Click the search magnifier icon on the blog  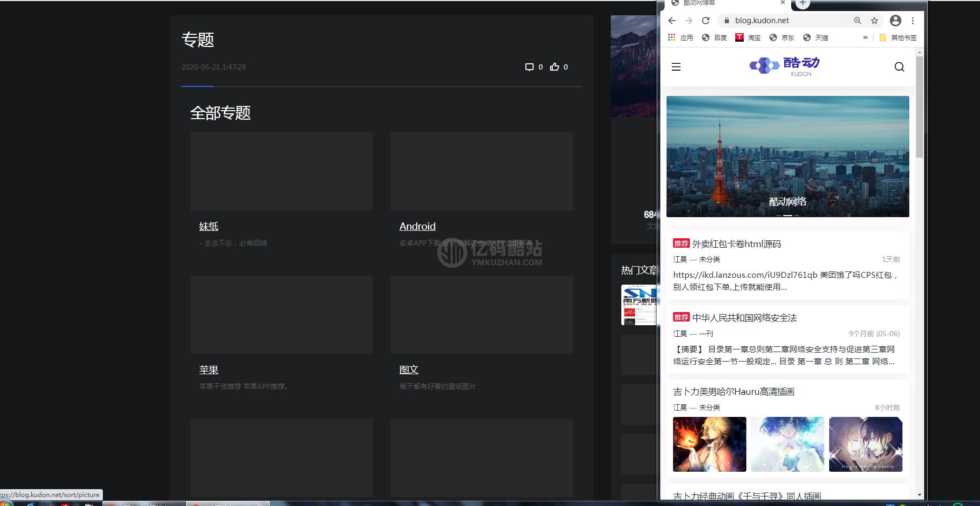(x=899, y=67)
